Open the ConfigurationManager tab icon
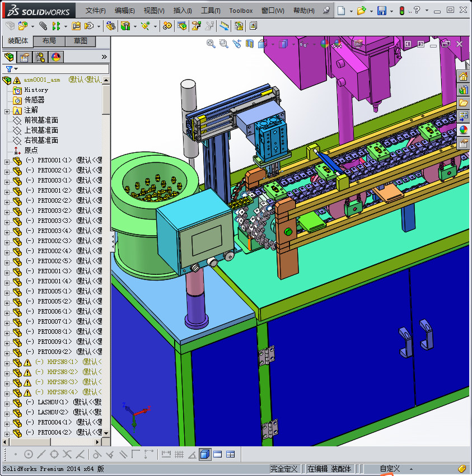This screenshot has width=472, height=476. click(x=40, y=57)
